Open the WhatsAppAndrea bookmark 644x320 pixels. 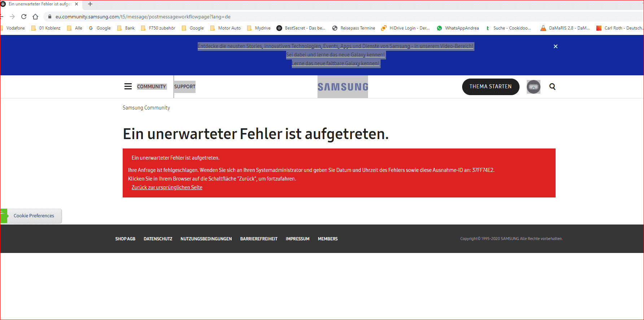point(458,28)
